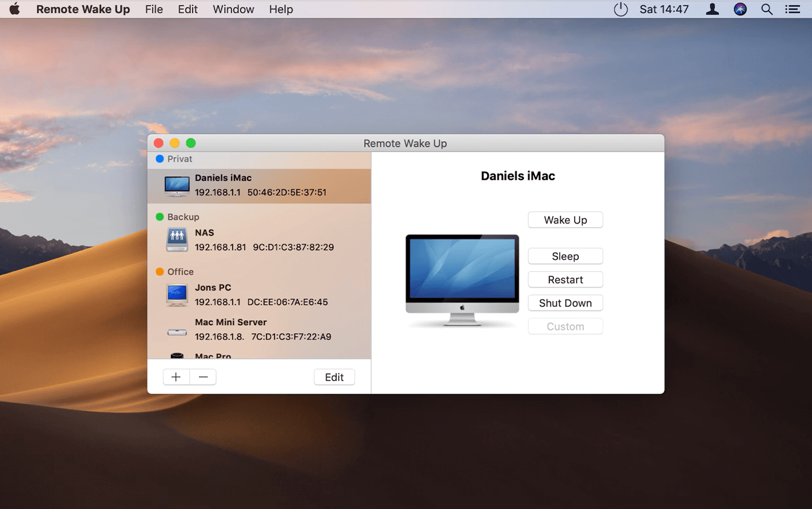Click MAC address 7C:D1:C3:F7:22:A9
Screen dimensions: 812x509
click(x=291, y=337)
